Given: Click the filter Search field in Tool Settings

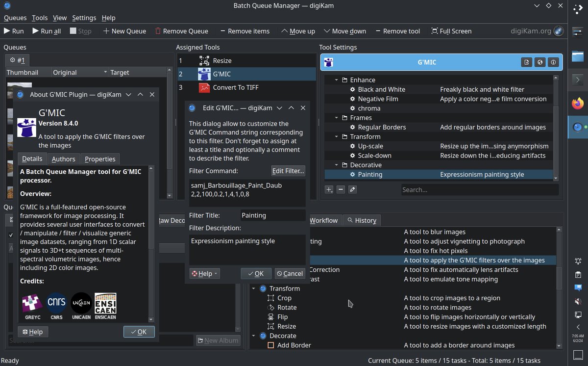Looking at the screenshot, I should (x=479, y=189).
